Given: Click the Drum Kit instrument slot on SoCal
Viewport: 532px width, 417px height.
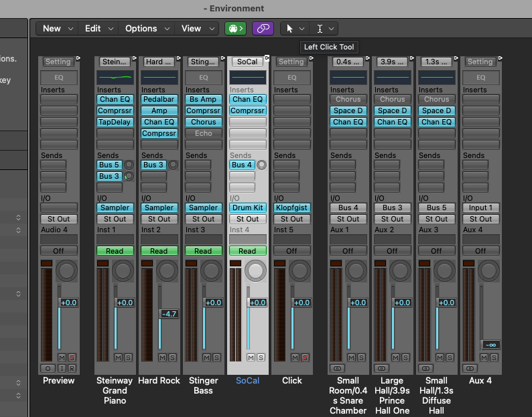Looking at the screenshot, I should pos(247,207).
